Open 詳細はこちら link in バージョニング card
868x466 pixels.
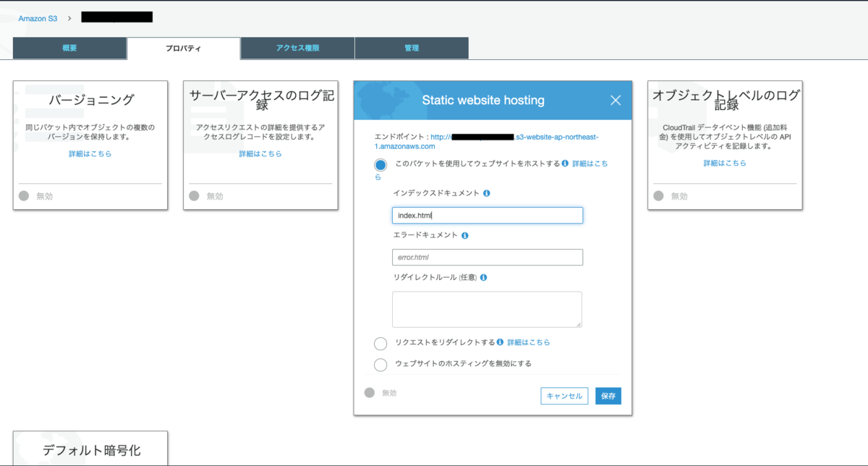(90, 154)
